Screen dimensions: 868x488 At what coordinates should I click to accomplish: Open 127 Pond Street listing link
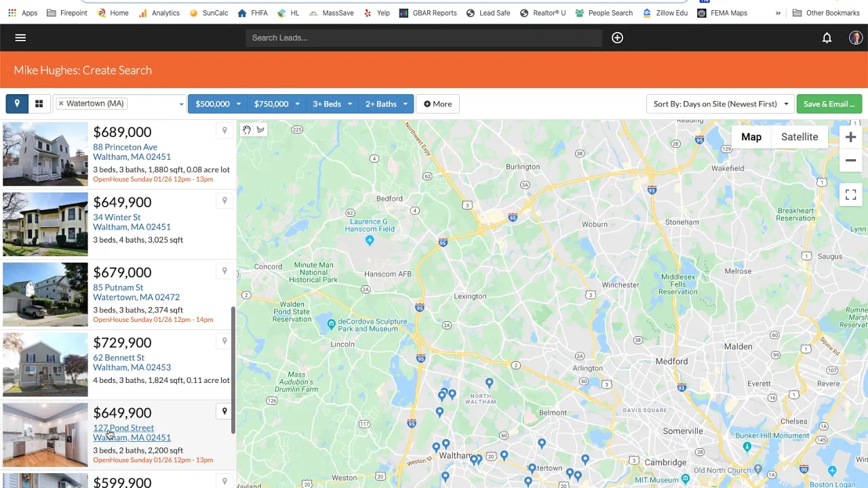pyautogui.click(x=132, y=432)
